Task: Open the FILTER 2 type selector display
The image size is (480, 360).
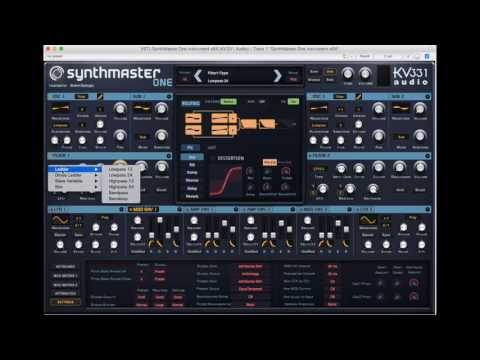Action: pos(319,169)
